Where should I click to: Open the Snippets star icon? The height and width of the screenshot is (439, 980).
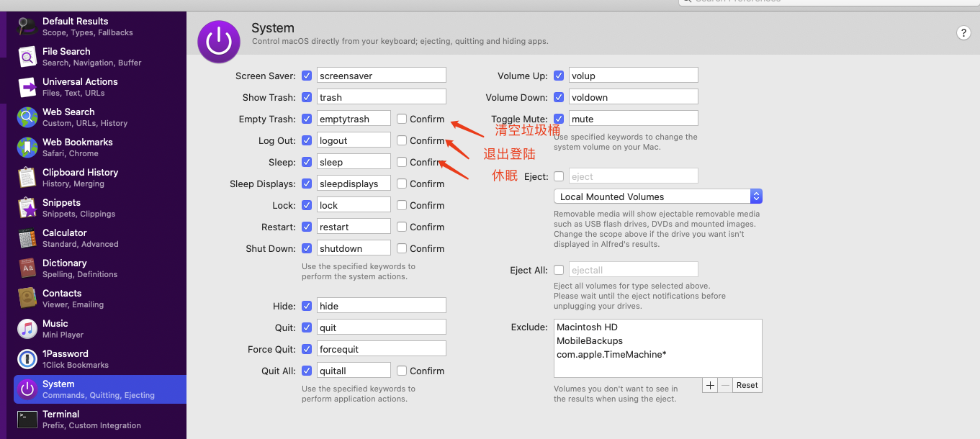pyautogui.click(x=27, y=208)
